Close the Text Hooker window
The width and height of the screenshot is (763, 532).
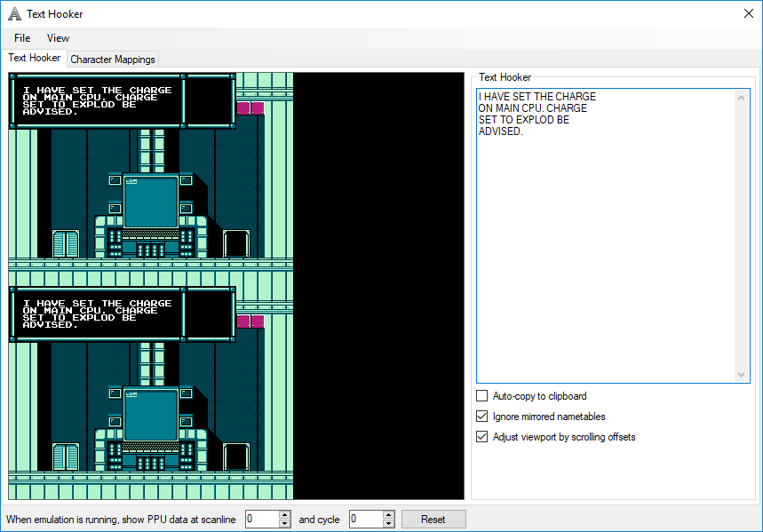[749, 13]
